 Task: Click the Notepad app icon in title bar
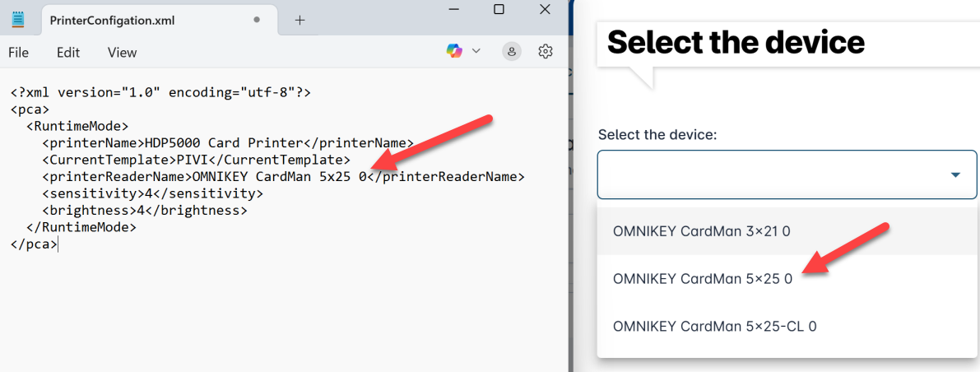tap(17, 19)
